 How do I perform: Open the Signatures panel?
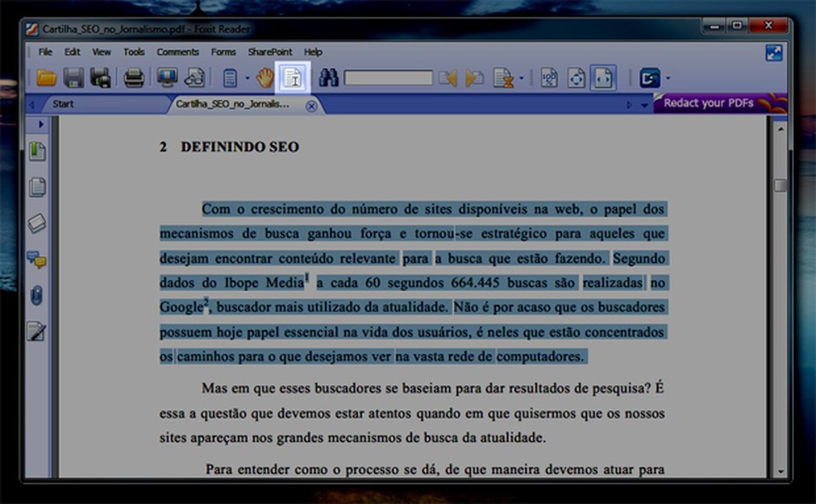37,331
